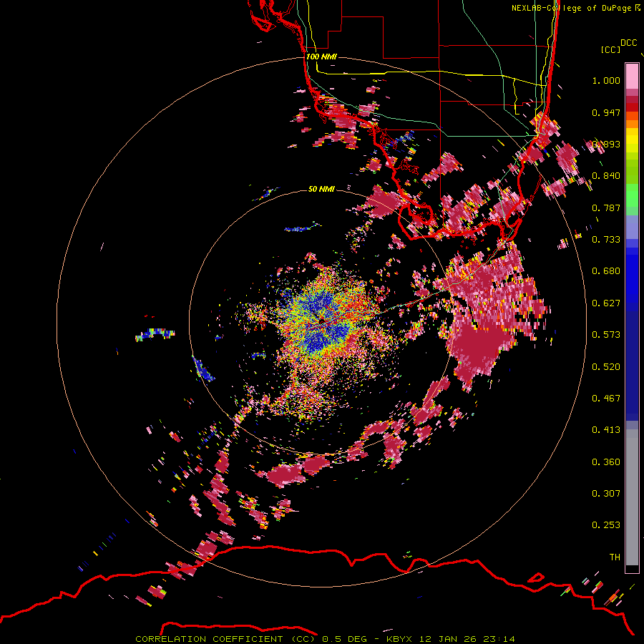Pick the light pink swatch beside 1.000
Screen dimensions: 644x644
[x=632, y=77]
